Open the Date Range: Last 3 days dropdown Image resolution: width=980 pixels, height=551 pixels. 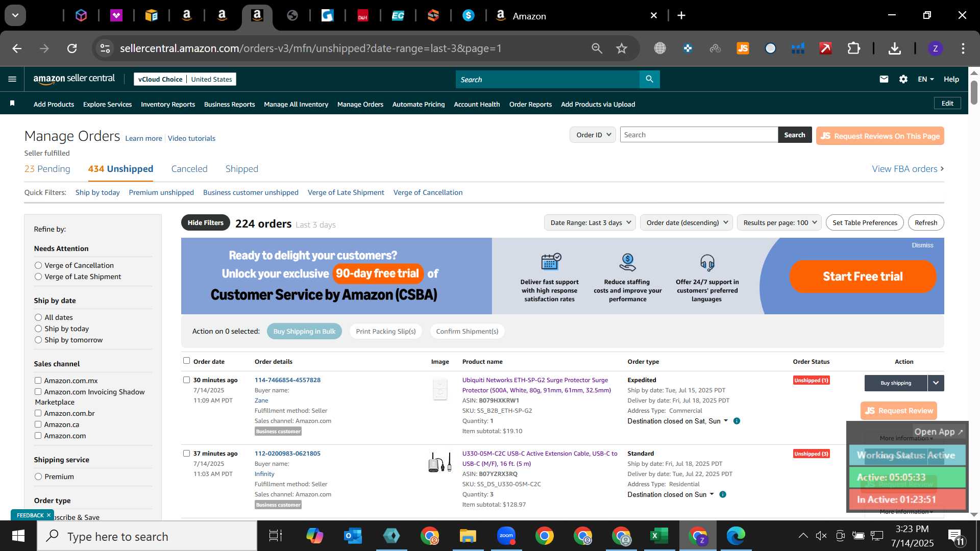click(x=590, y=222)
